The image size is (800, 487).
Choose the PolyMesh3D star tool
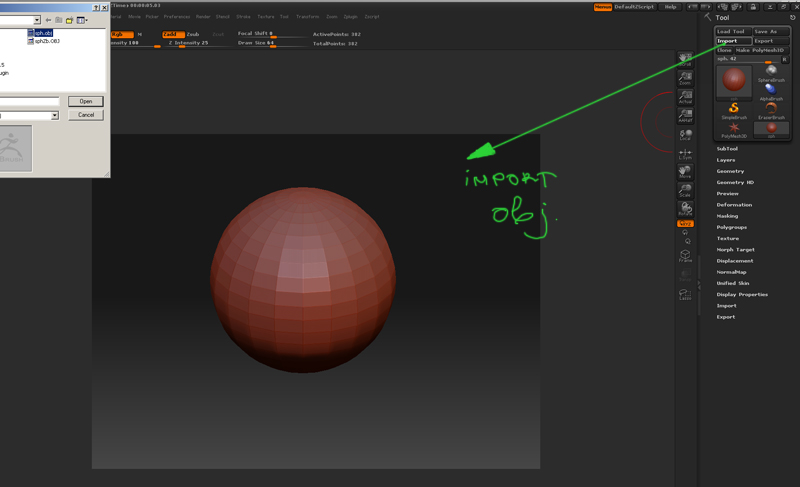pos(734,128)
